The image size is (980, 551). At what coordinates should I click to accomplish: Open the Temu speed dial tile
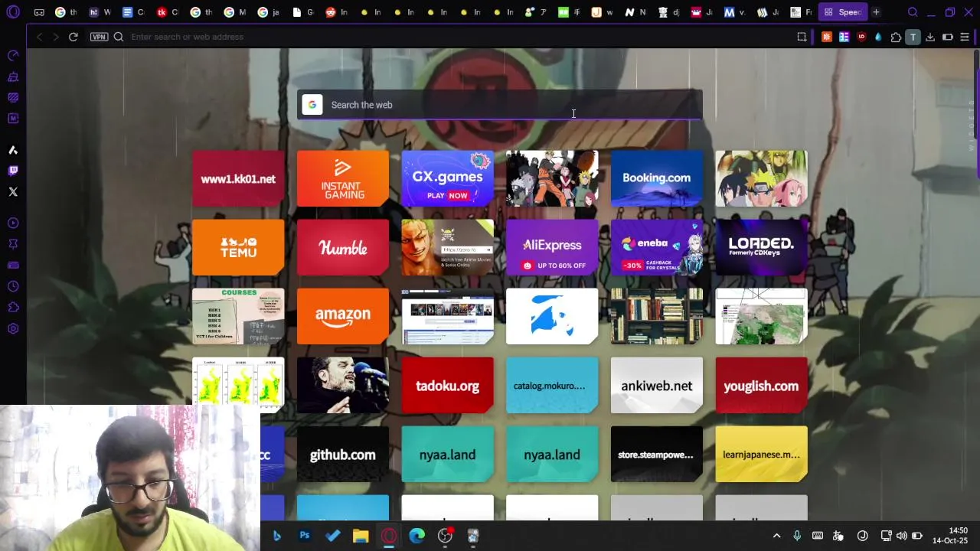[x=238, y=247]
